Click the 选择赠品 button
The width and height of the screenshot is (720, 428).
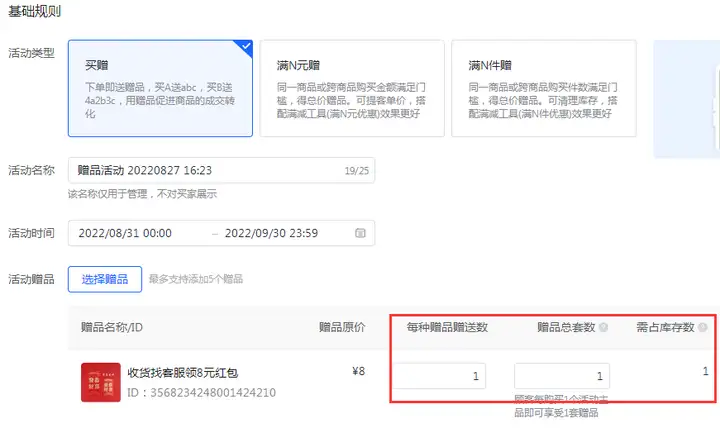click(105, 279)
